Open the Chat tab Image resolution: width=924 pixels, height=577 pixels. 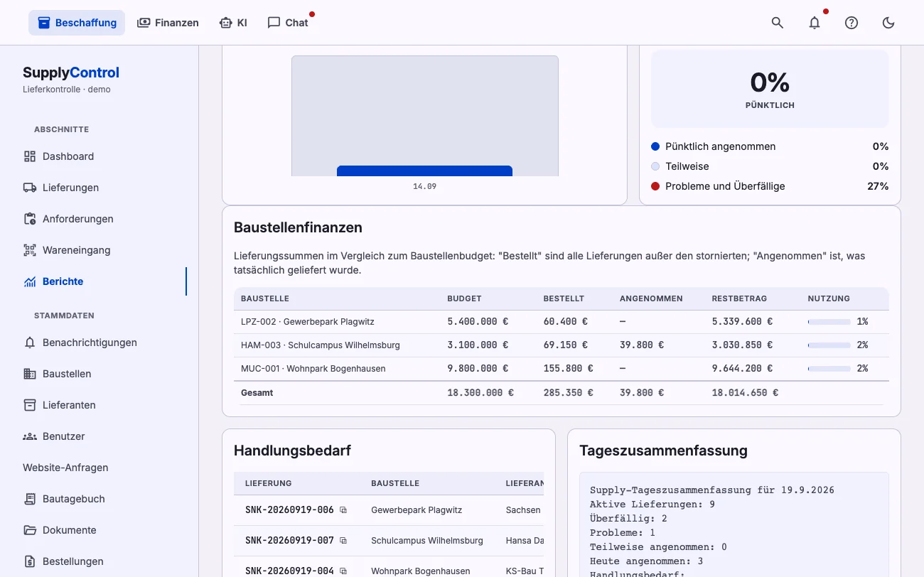(x=288, y=23)
